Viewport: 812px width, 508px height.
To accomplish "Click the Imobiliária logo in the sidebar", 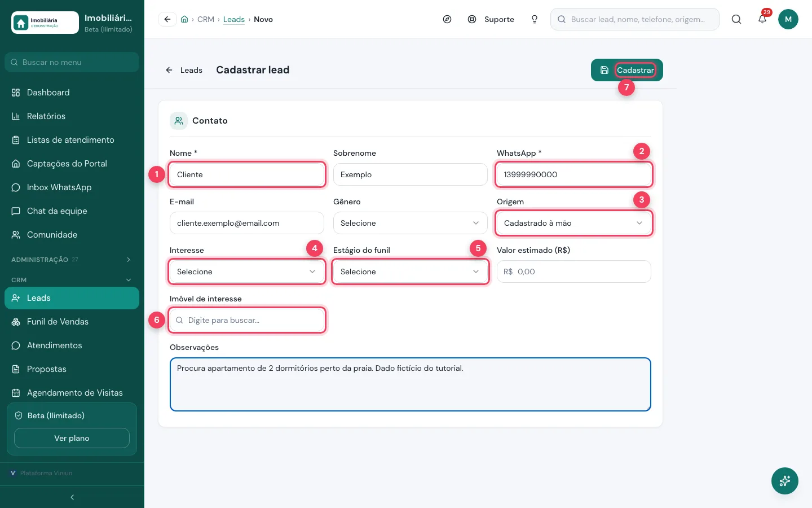I will (x=45, y=23).
